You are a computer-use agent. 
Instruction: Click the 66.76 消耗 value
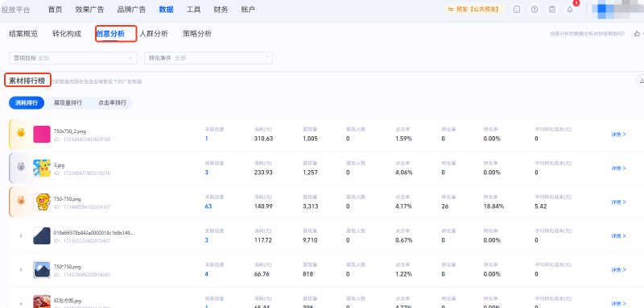coord(262,274)
